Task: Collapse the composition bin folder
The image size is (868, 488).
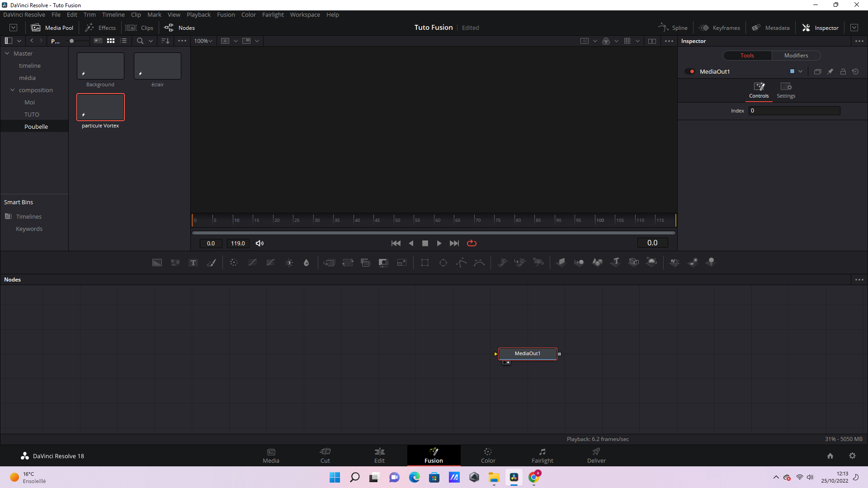Action: coord(13,90)
